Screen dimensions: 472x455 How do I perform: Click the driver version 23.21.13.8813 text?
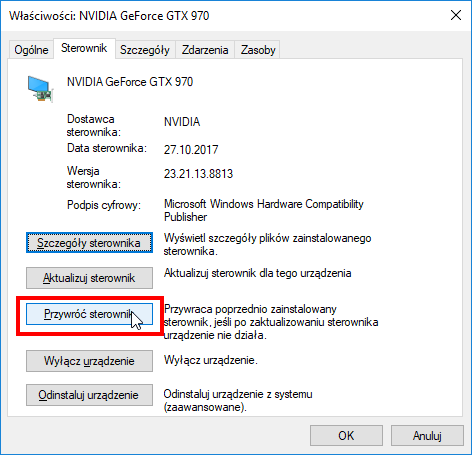coord(198,174)
